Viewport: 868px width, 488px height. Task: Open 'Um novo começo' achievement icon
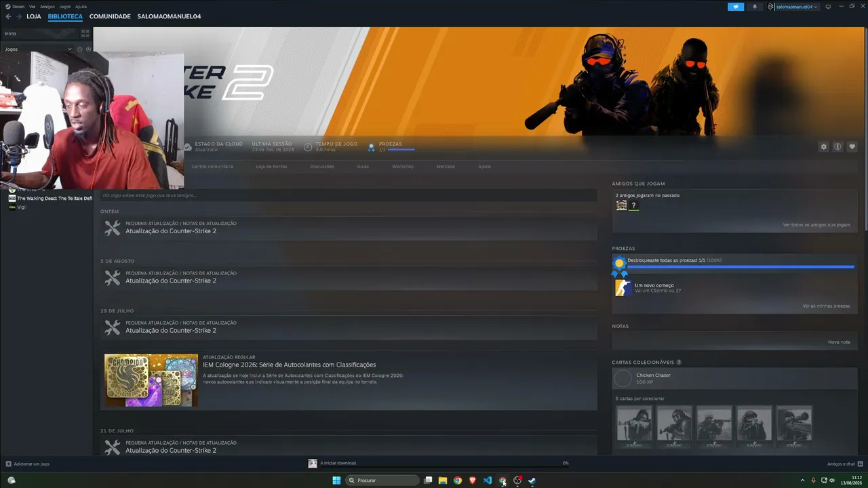pyautogui.click(x=623, y=288)
